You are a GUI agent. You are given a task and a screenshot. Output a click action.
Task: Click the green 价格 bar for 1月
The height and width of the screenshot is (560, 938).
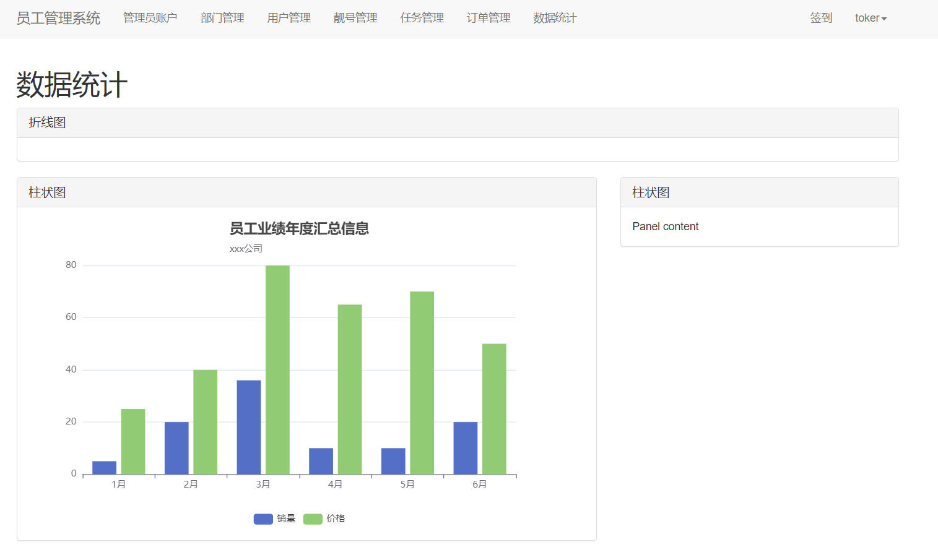coord(133,442)
